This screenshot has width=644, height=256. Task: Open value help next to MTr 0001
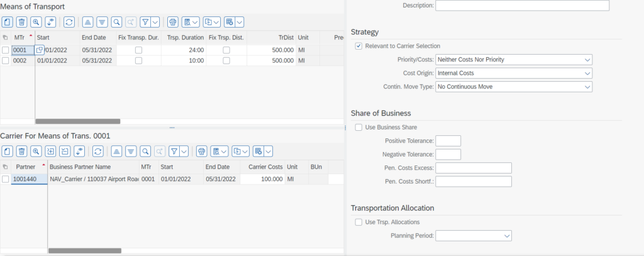click(40, 50)
